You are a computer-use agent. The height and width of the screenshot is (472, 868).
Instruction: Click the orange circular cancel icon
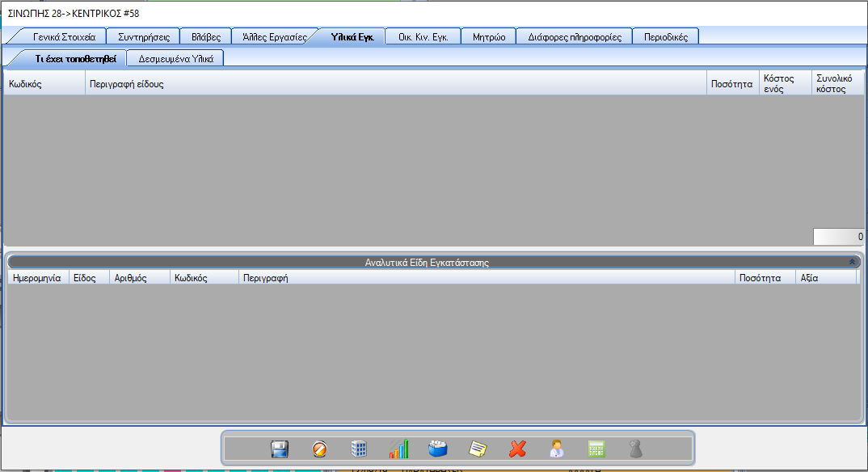tap(319, 449)
